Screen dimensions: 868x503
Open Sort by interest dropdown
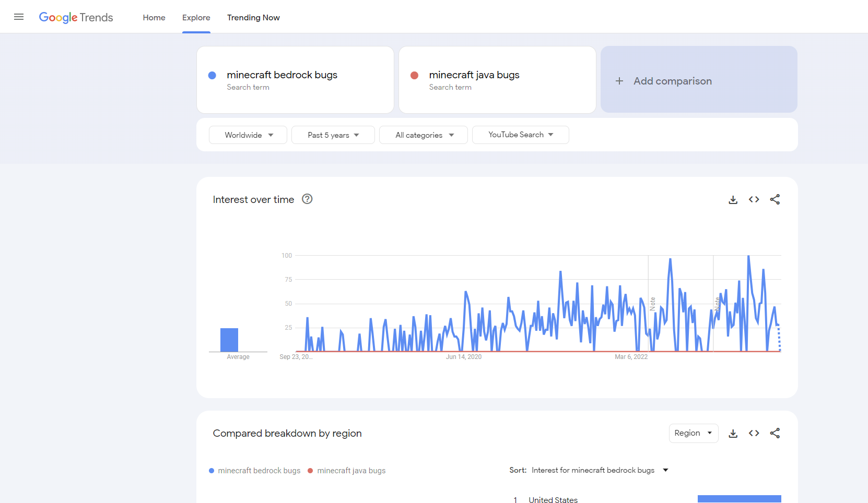coord(600,470)
